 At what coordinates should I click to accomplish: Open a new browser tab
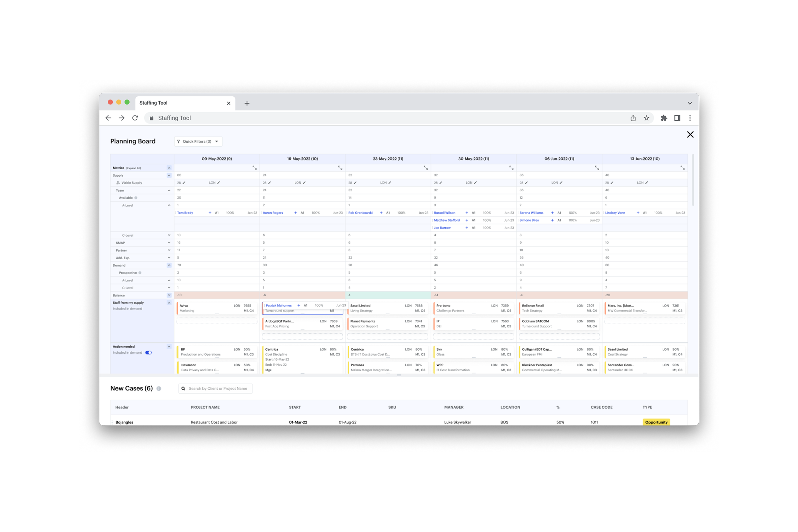(x=247, y=103)
